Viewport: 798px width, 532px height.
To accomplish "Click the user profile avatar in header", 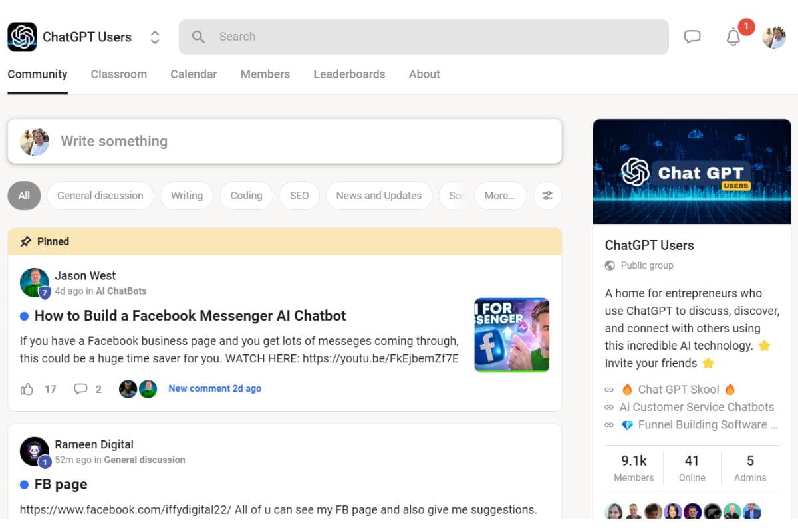I will (x=773, y=37).
